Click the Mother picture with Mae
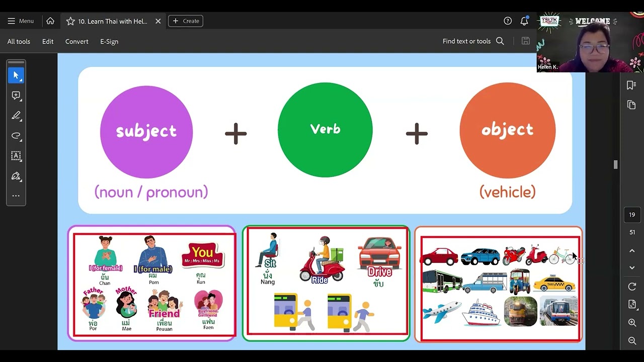This screenshot has height=362, width=644. point(126,309)
